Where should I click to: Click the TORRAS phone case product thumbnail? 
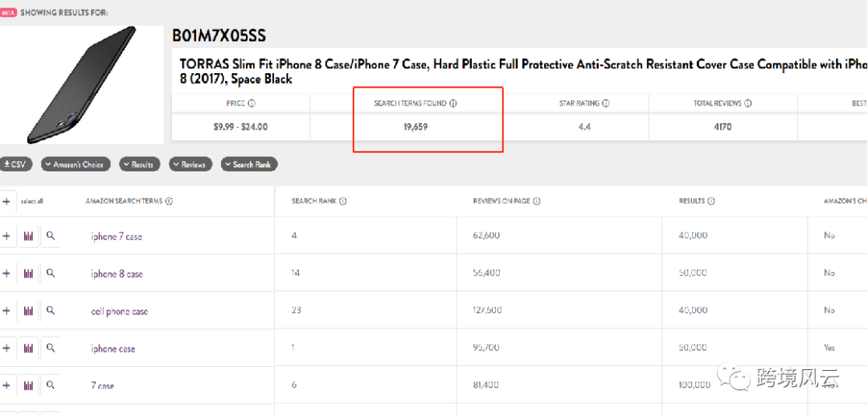pos(80,84)
